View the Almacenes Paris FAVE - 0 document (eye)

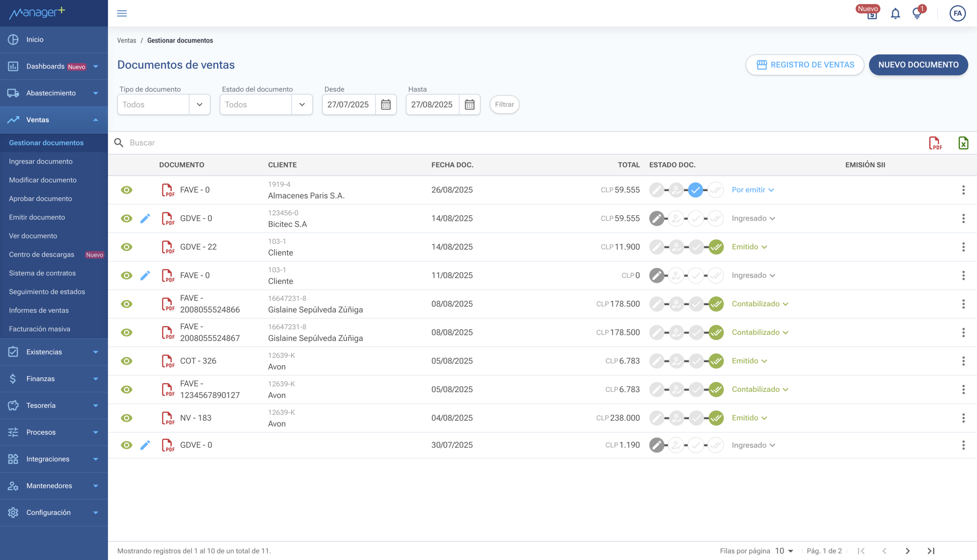126,190
